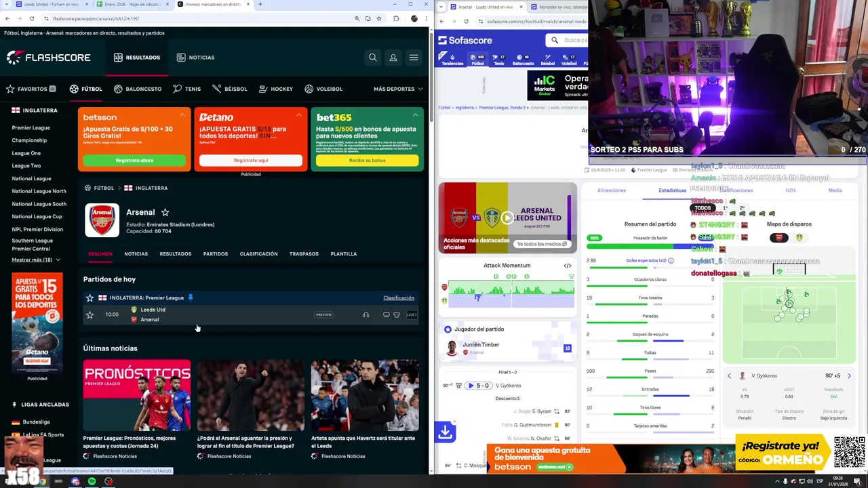Select Béisbol sport in Flashscore
Screen dimensions: 868x488
pyautogui.click(x=230, y=89)
